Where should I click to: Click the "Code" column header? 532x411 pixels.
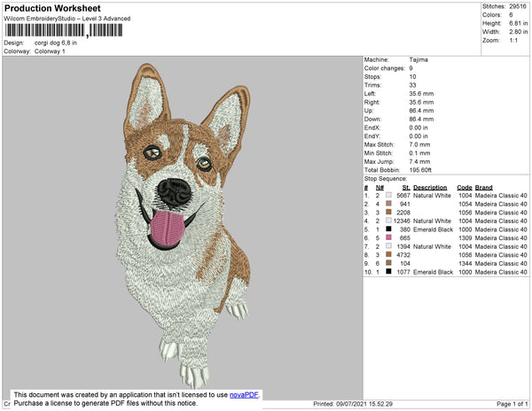point(465,188)
